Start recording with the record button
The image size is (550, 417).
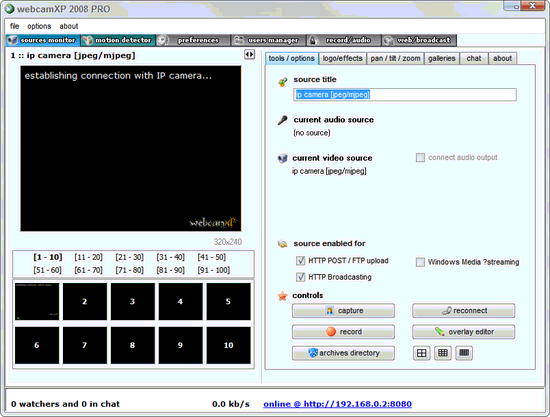click(343, 332)
